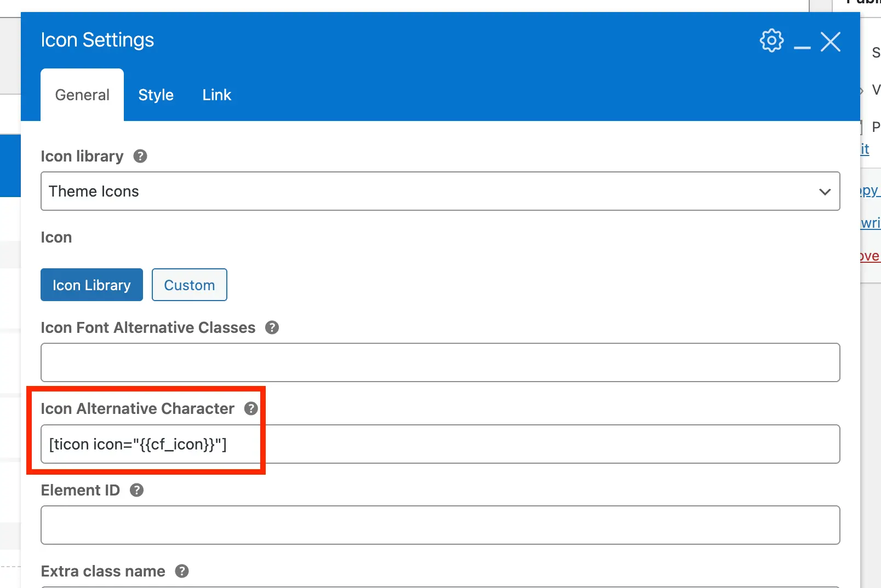Click the chevron on the Icon library selector
This screenshot has width=881, height=588.
(x=824, y=191)
